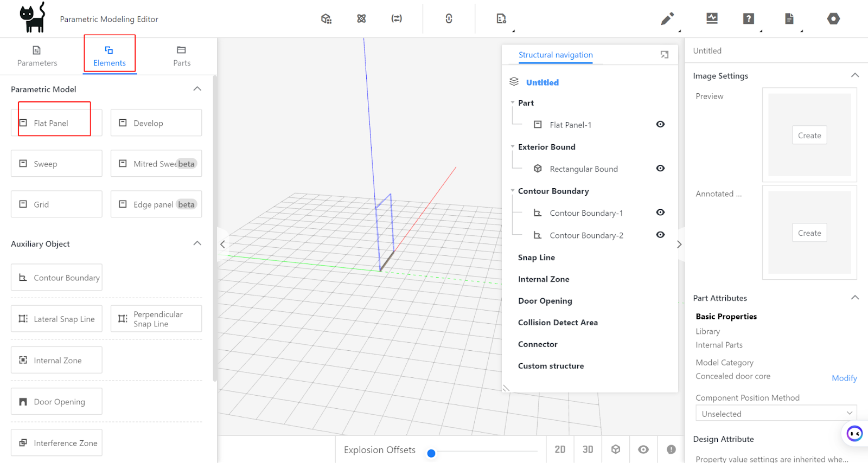The height and width of the screenshot is (463, 868).
Task: Collapse the Image Settings section
Action: click(854, 75)
